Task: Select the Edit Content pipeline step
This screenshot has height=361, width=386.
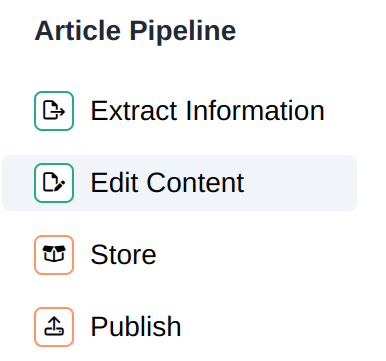Action: pyautogui.click(x=180, y=183)
